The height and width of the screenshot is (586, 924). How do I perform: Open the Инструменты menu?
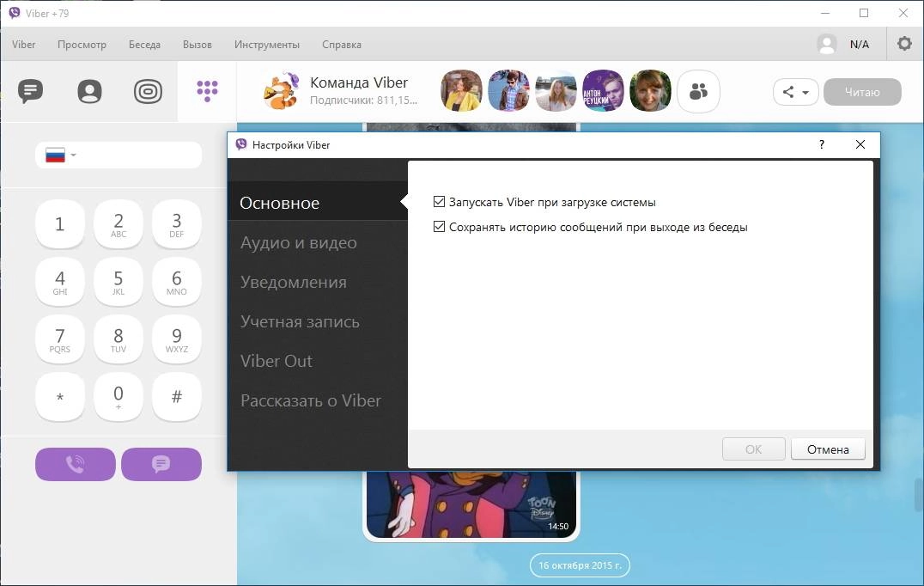(x=267, y=44)
